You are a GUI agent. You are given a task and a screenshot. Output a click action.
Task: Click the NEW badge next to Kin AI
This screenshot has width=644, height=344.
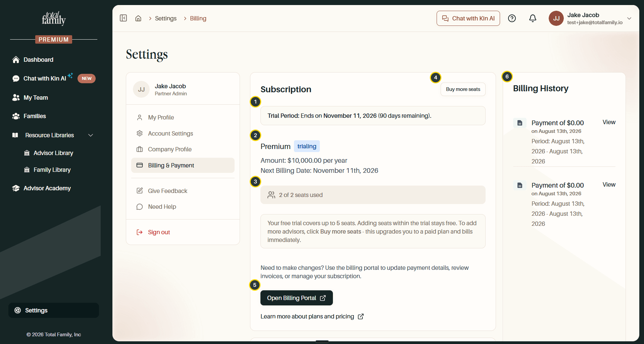(x=87, y=79)
